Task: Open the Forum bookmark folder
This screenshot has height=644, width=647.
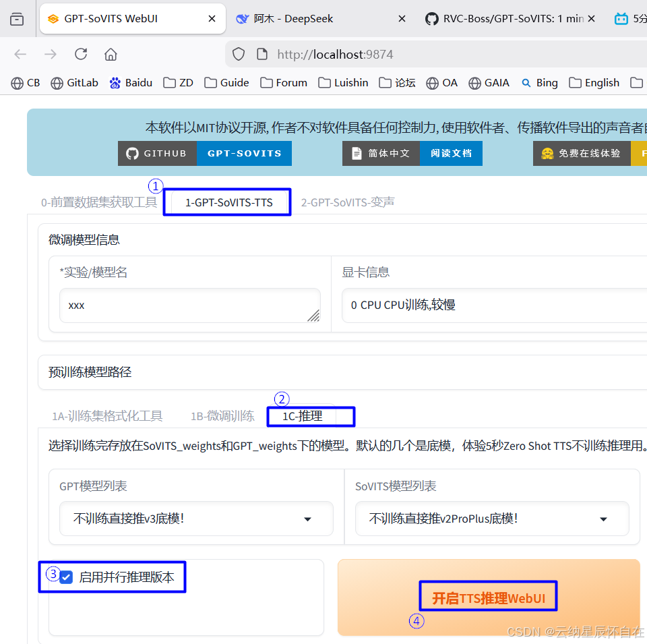Action: (284, 83)
